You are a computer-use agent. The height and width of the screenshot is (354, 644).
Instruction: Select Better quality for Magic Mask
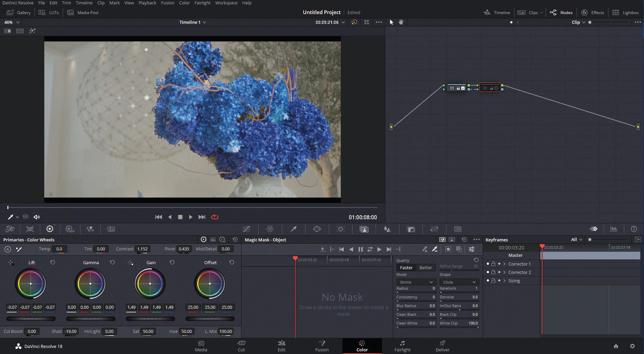point(426,268)
